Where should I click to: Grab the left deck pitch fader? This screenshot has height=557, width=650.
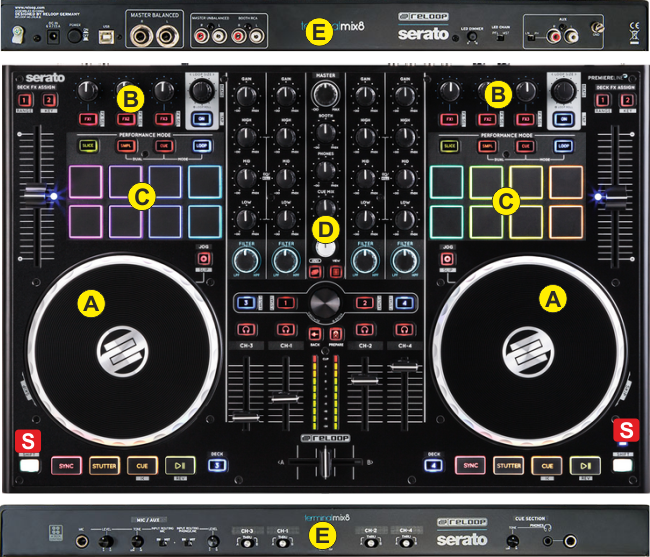pos(36,196)
